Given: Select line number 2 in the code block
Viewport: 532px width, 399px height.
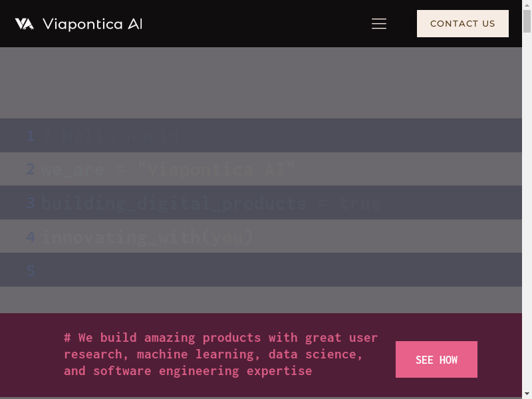Looking at the screenshot, I should tap(30, 170).
